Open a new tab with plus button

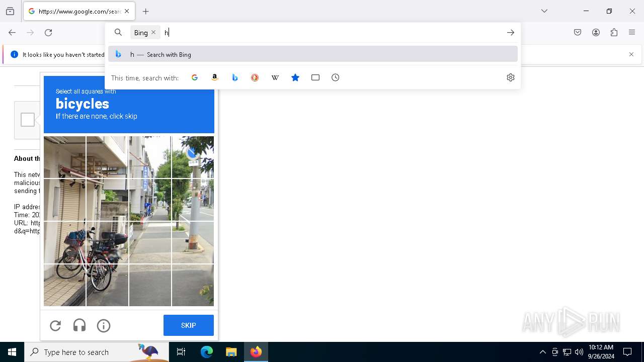pyautogui.click(x=146, y=11)
